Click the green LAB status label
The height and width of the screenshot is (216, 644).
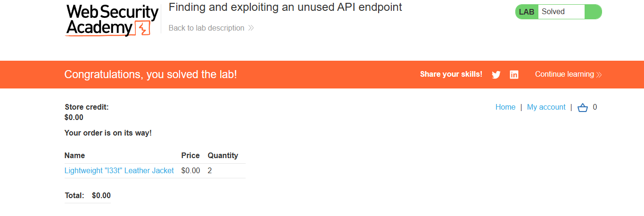[526, 12]
